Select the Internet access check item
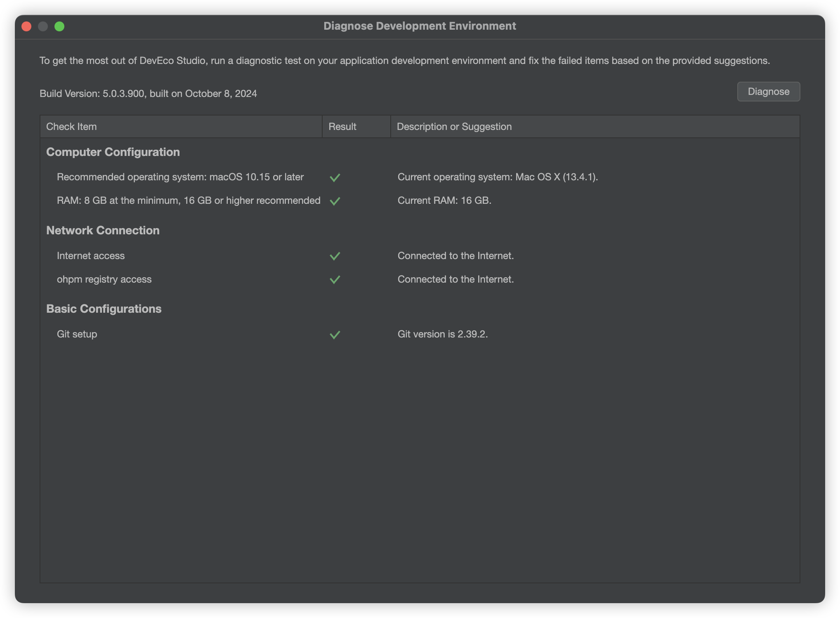 click(91, 256)
